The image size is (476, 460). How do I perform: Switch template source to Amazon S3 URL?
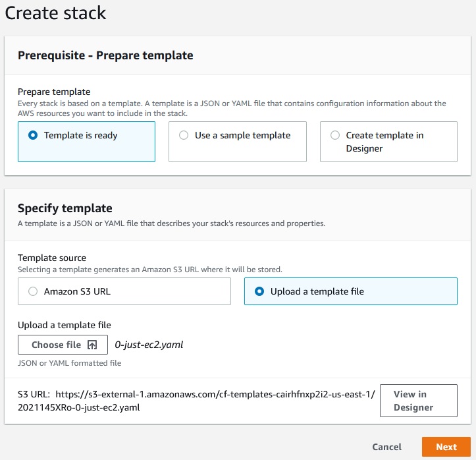point(124,291)
